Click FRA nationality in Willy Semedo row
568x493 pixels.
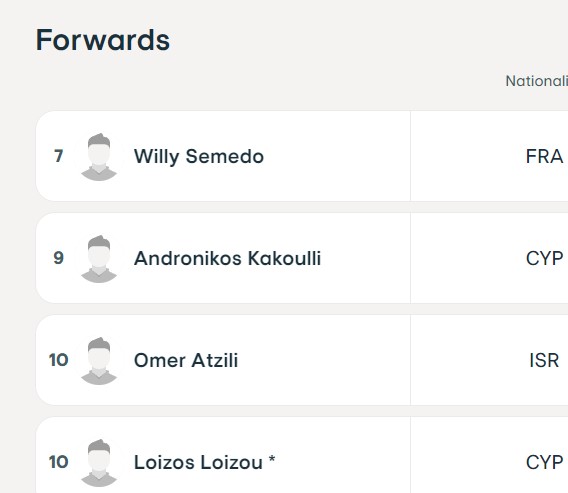544,156
